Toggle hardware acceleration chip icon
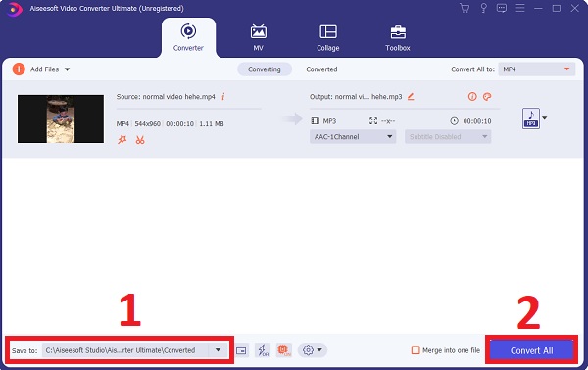 tap(284, 350)
